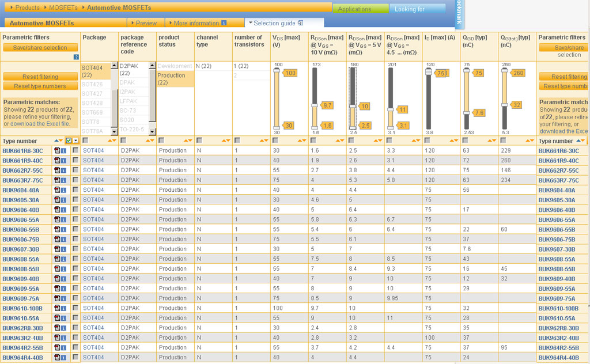Open the Applications tab
Viewport: 590px width, 364px height.
(x=354, y=9)
